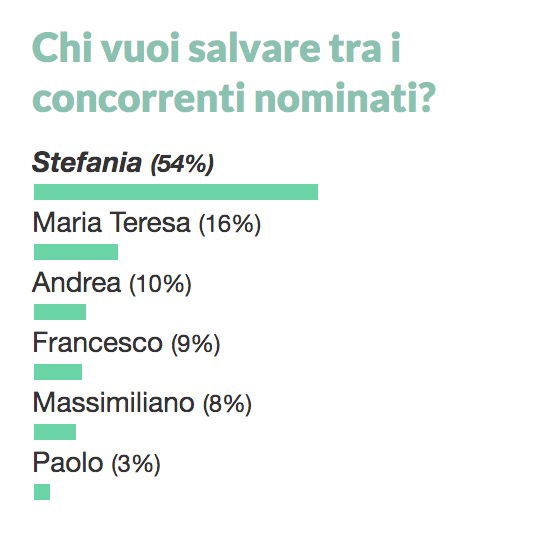The image size is (544, 558).
Task: Click the 16% percentage next to Maria Teresa
Action: tap(230, 224)
